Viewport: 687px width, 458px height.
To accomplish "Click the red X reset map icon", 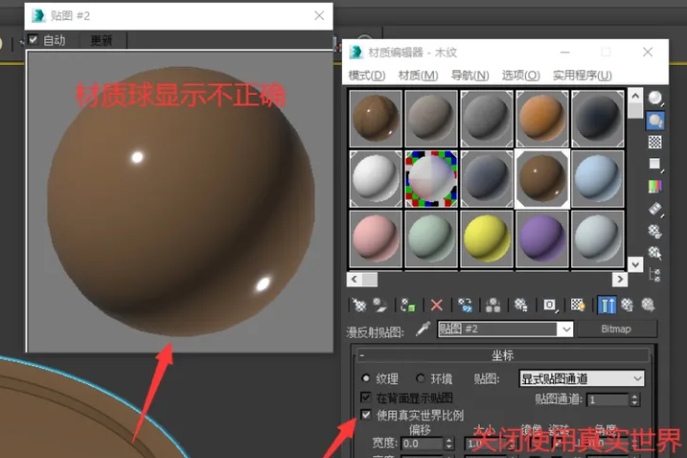I will click(436, 305).
